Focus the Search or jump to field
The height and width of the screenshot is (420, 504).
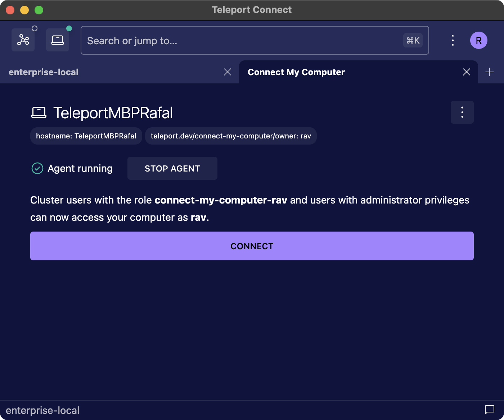pos(241,41)
